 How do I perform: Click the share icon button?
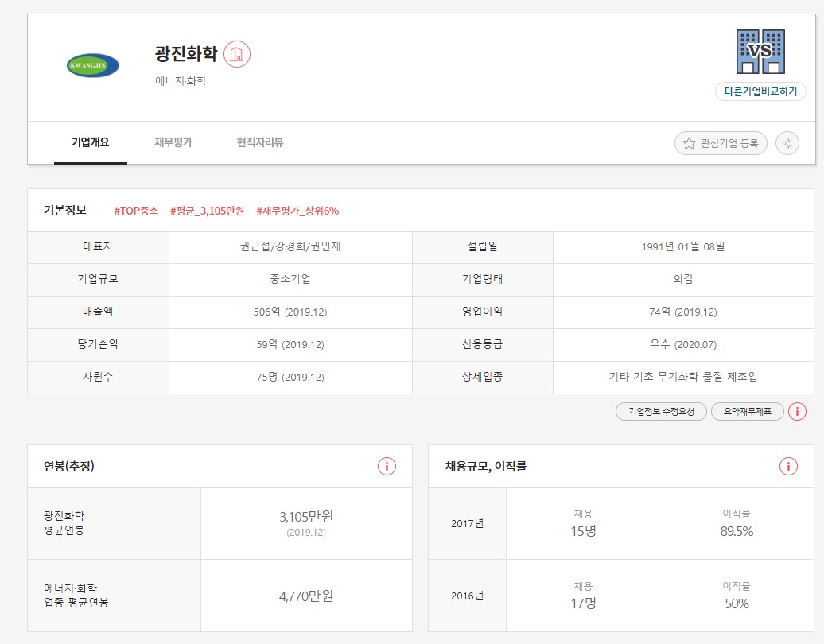(787, 143)
